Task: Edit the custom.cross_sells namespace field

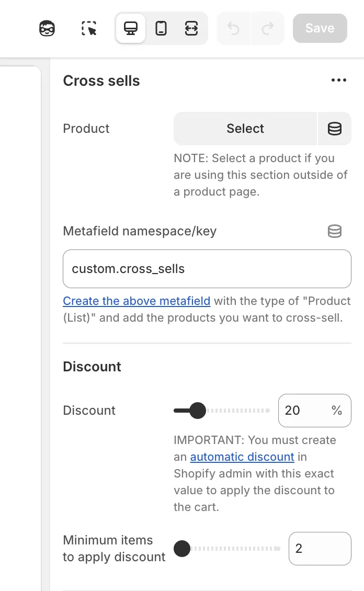Action: [207, 269]
